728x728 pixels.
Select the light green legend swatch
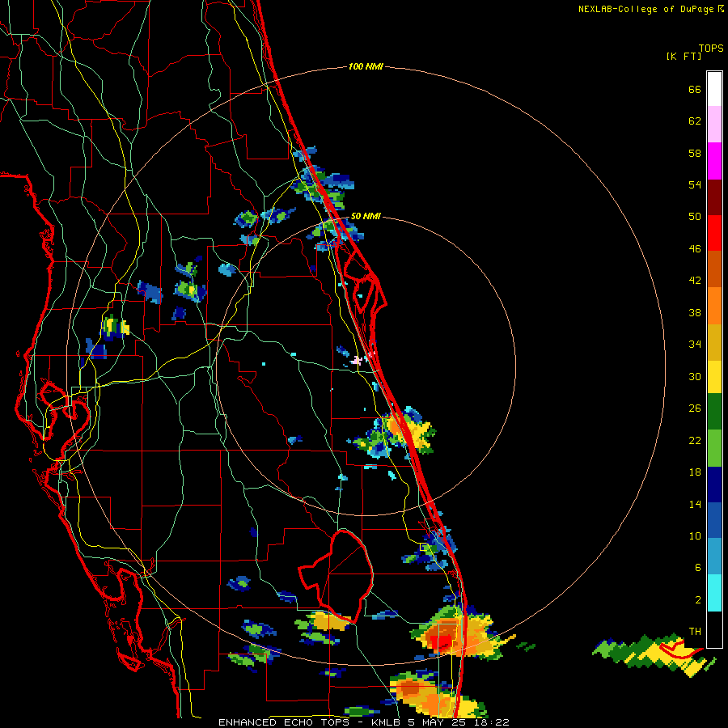pyautogui.click(x=714, y=448)
